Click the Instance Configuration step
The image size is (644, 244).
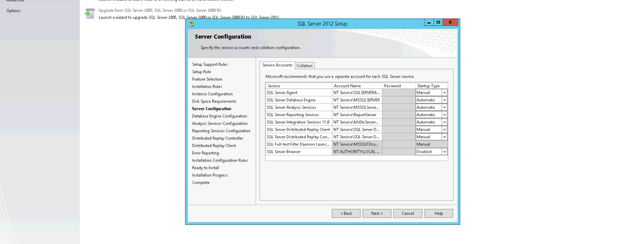pyautogui.click(x=212, y=94)
